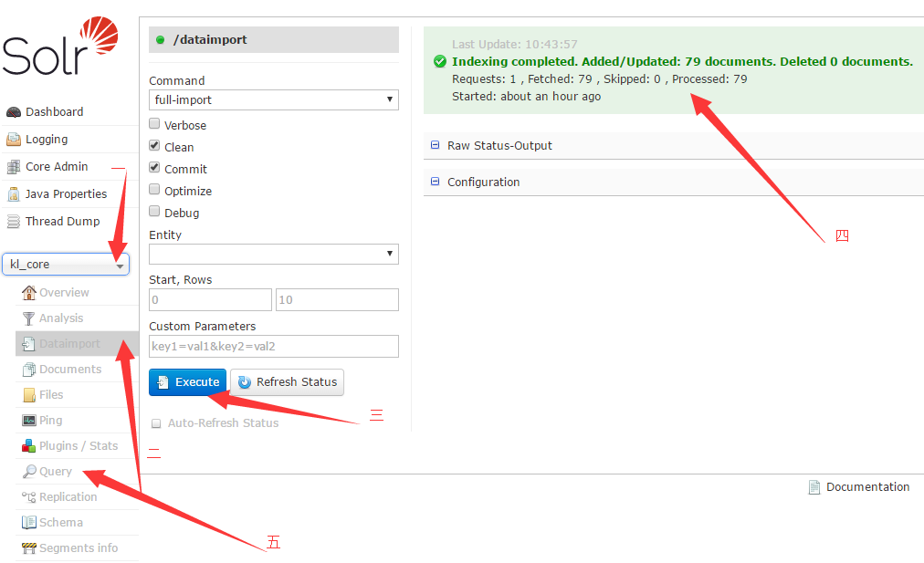Click the Custom Parameters input field
The width and height of the screenshot is (924, 563).
(x=273, y=346)
